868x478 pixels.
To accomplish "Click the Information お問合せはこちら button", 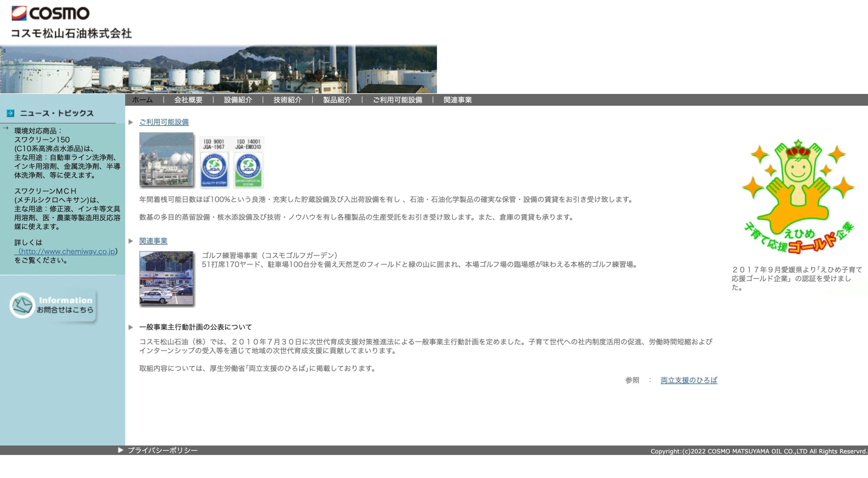I will (x=53, y=305).
